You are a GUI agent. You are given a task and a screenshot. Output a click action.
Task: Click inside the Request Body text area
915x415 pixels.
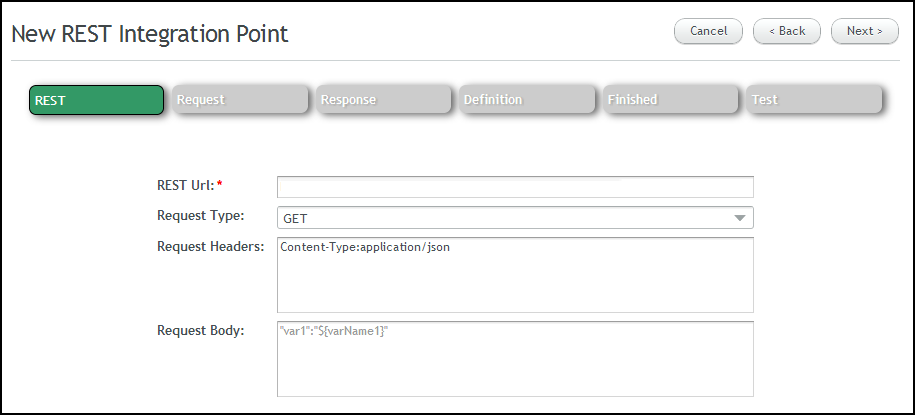[515, 359]
